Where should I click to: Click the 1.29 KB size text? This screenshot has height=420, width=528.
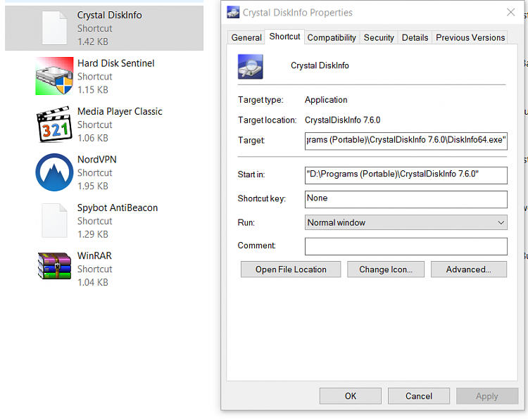coord(93,234)
